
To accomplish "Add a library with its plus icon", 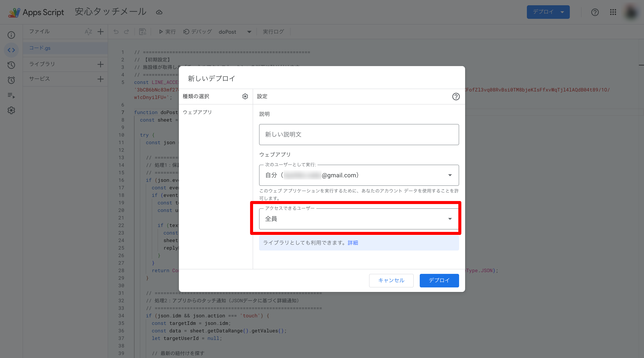I will click(101, 64).
